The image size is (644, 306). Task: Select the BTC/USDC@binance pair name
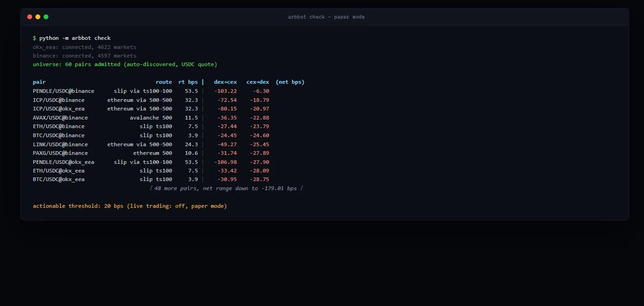59,135
